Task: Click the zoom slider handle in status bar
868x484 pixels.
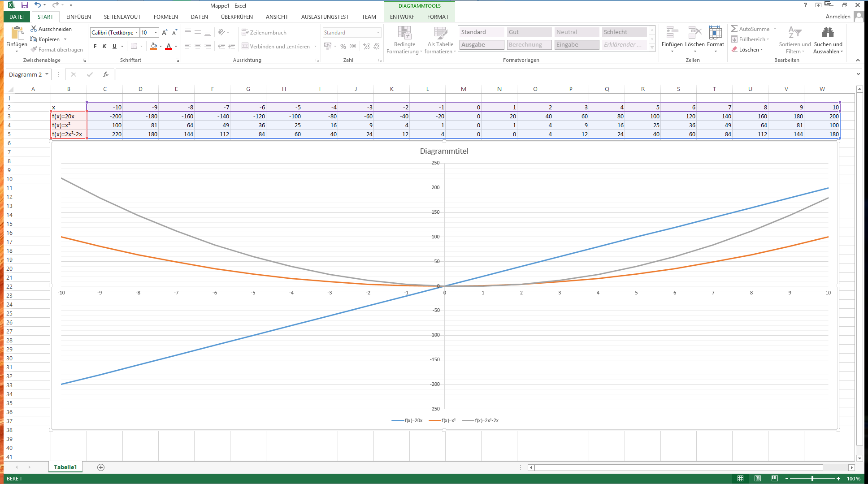Action: [812, 479]
